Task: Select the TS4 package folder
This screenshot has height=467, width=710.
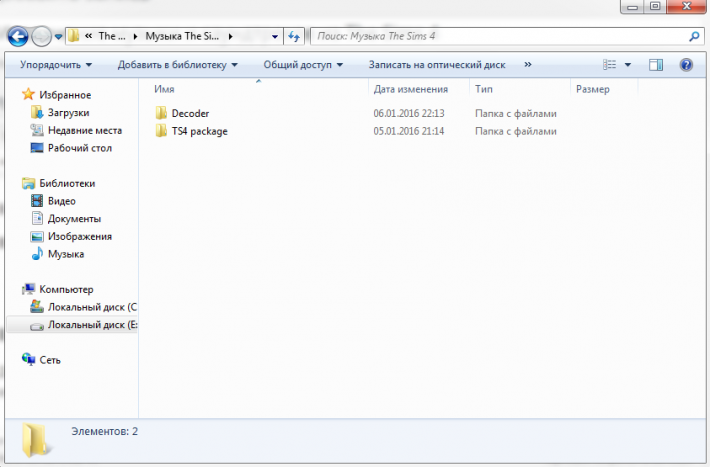Action: [x=199, y=131]
